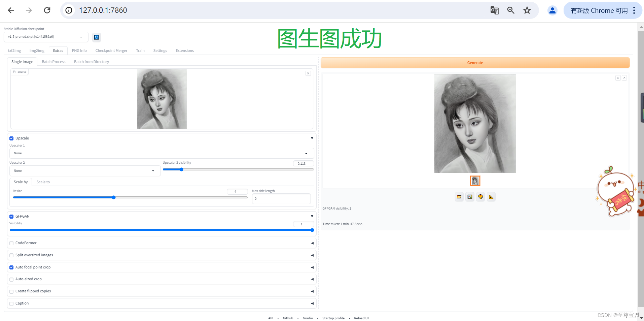Open the Chrome profile avatar
Viewport: 644px width, 321px height.
[x=552, y=10]
